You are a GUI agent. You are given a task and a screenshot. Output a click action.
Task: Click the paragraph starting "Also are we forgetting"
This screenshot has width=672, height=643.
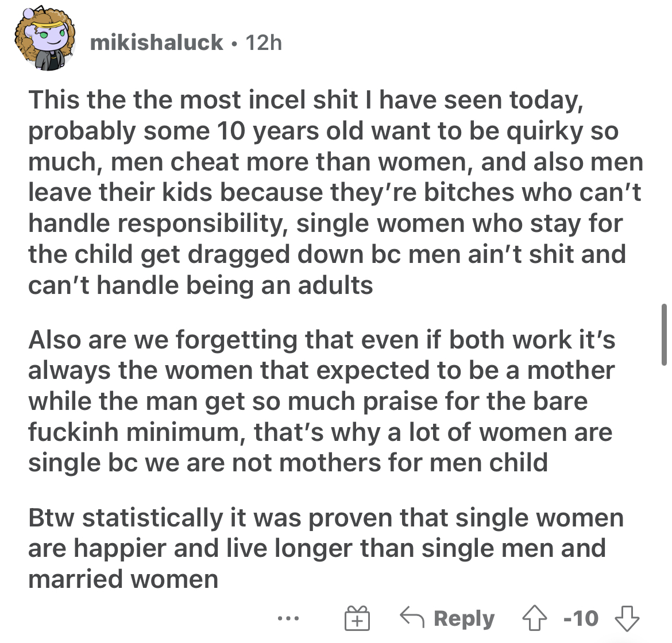click(322, 401)
